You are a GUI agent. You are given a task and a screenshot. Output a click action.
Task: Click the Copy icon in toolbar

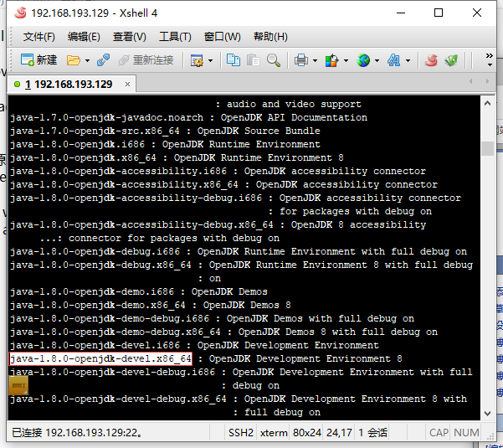[x=234, y=60]
